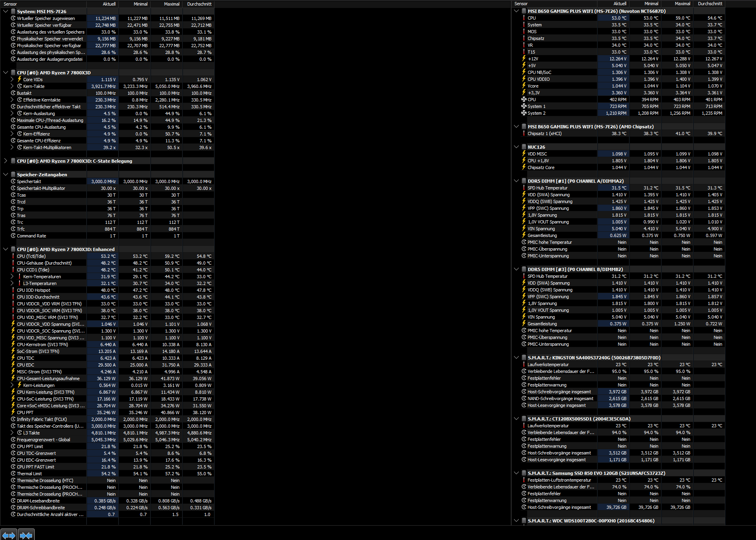Click the lightning icon beside CPU EDC
756x540 pixels.
click(x=13, y=365)
